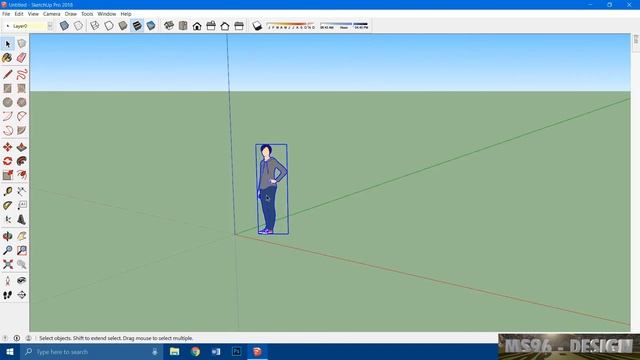This screenshot has width=640, height=360.
Task: Click the Windows search box
Action: click(91, 351)
